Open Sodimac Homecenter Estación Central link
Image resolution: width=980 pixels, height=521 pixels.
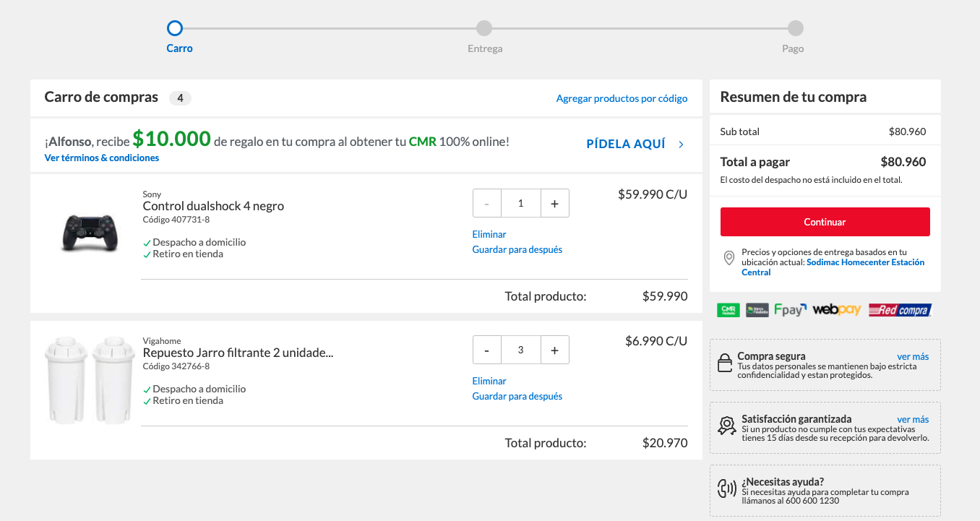coord(833,267)
